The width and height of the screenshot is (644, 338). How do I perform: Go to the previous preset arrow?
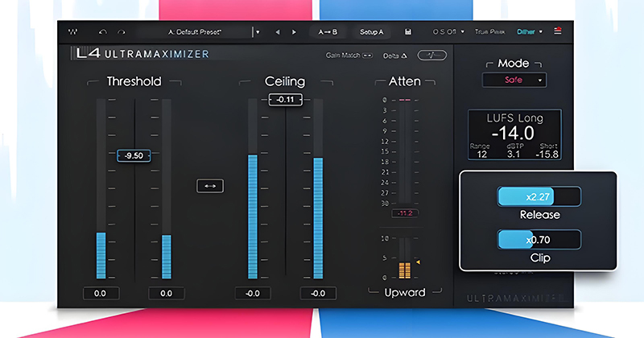pos(278,32)
